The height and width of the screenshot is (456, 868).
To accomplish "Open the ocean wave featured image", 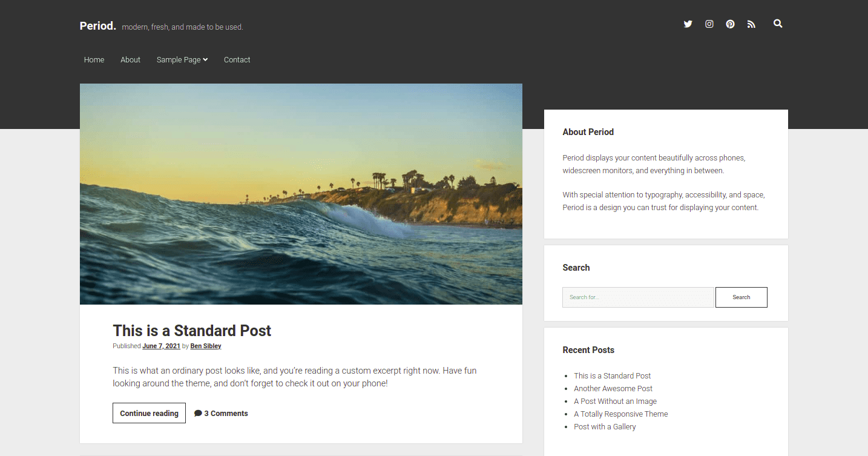I will [x=301, y=194].
